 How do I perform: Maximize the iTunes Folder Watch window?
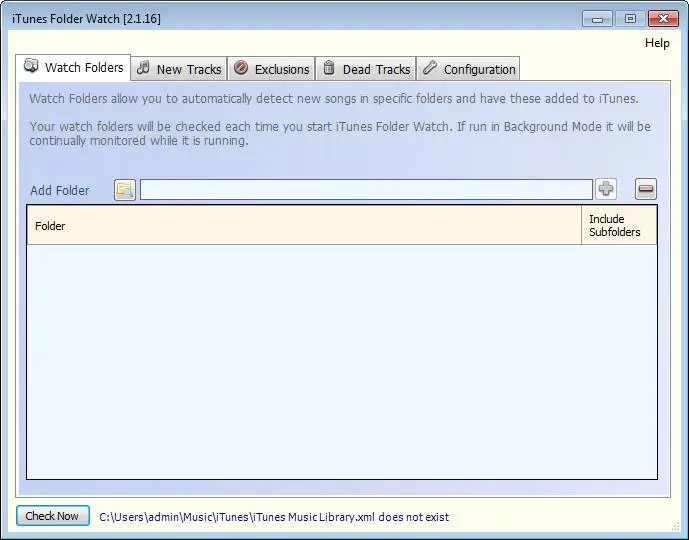(630, 19)
